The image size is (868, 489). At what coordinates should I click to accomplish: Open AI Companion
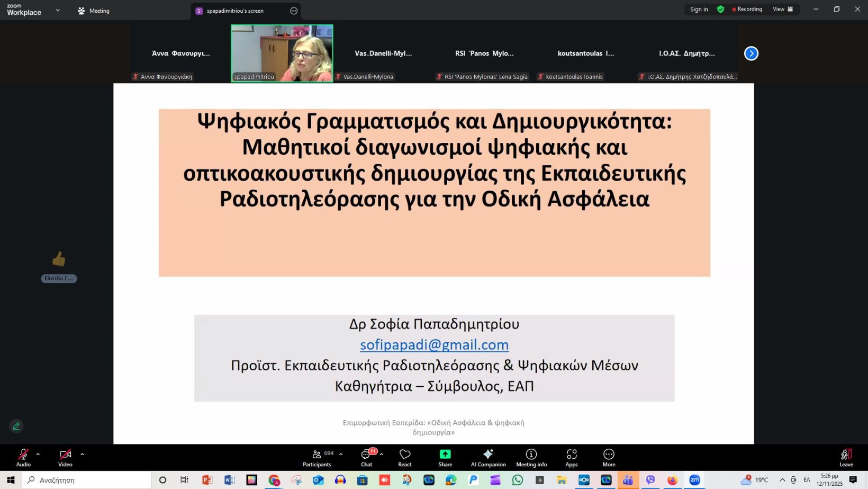pyautogui.click(x=488, y=458)
